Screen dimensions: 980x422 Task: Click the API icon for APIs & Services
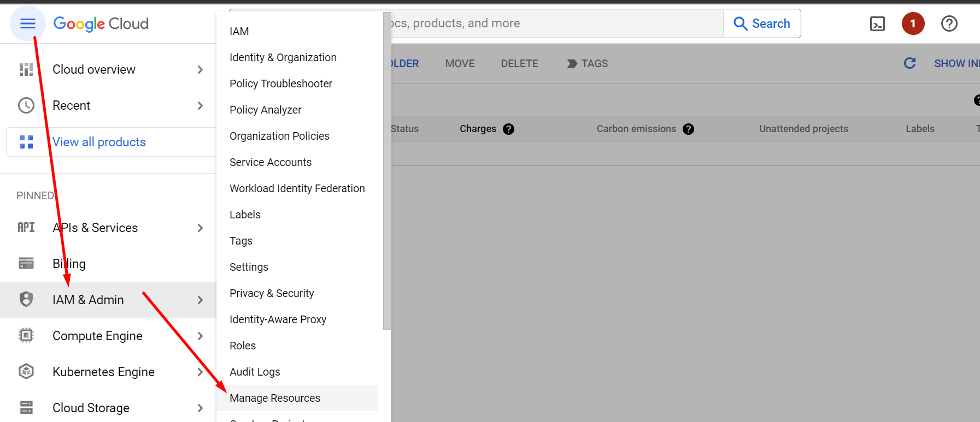tap(26, 228)
